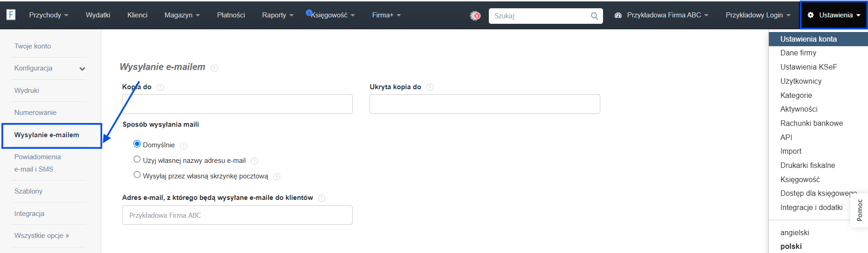Click help icon next to Kopia do
This screenshot has height=253, width=868.
click(160, 87)
